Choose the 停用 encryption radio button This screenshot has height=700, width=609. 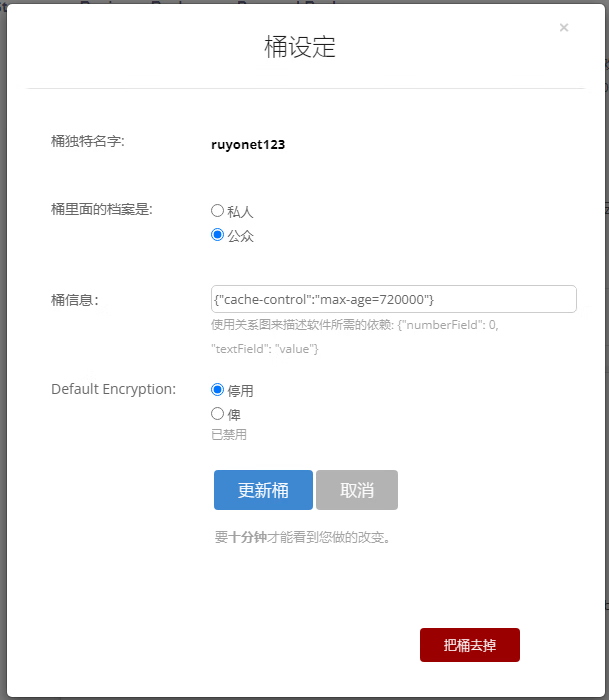(x=217, y=390)
